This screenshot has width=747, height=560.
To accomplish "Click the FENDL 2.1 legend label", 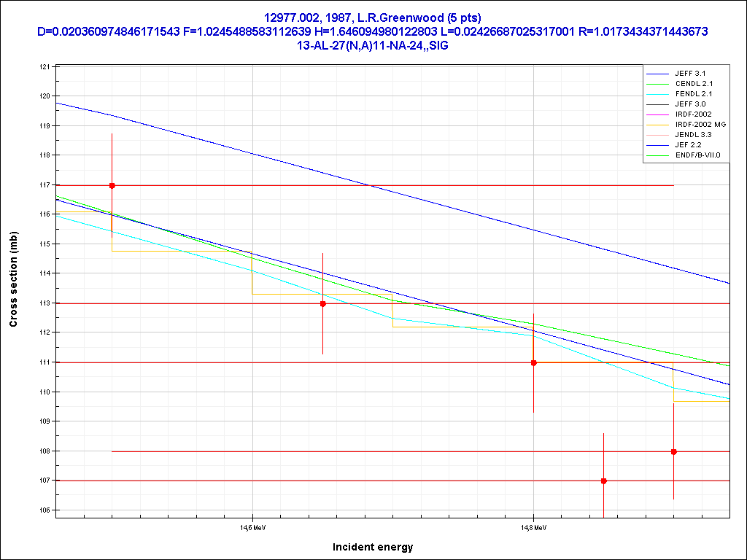I will [692, 94].
